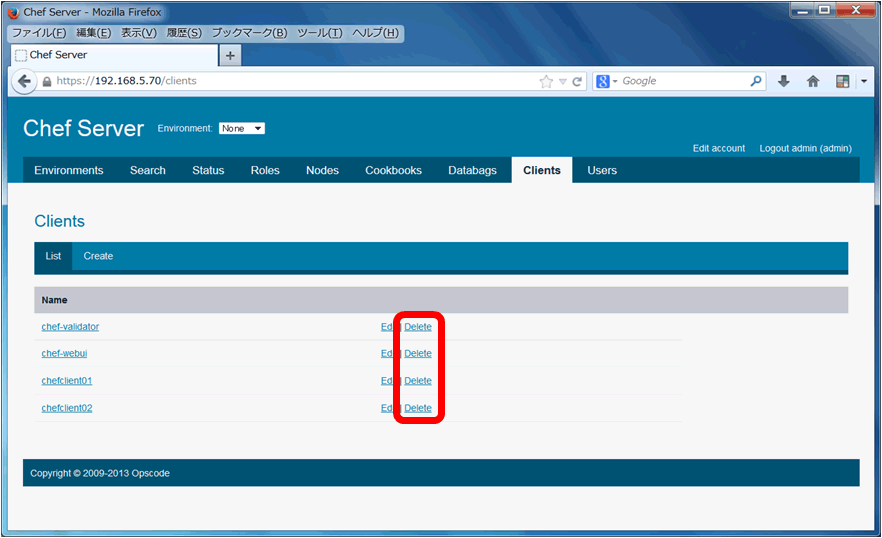This screenshot has height=538, width=882.
Task: Open the chef-webui client link
Action: click(x=64, y=353)
